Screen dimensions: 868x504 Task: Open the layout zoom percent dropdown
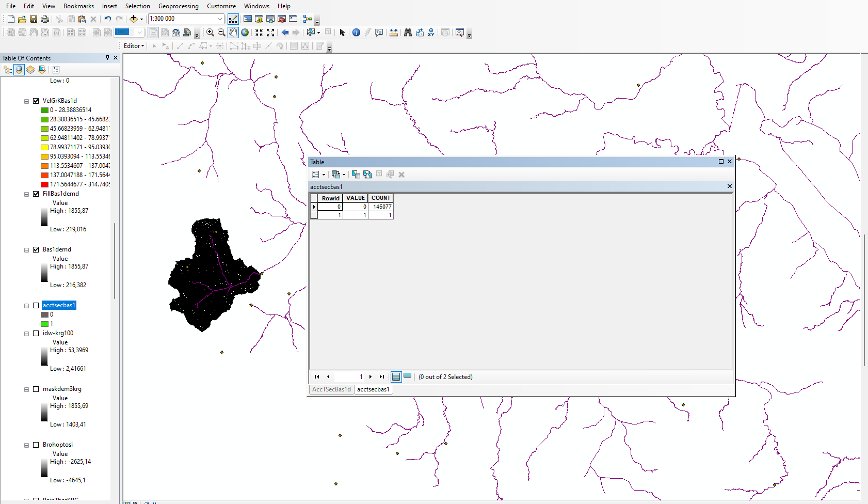click(x=139, y=32)
